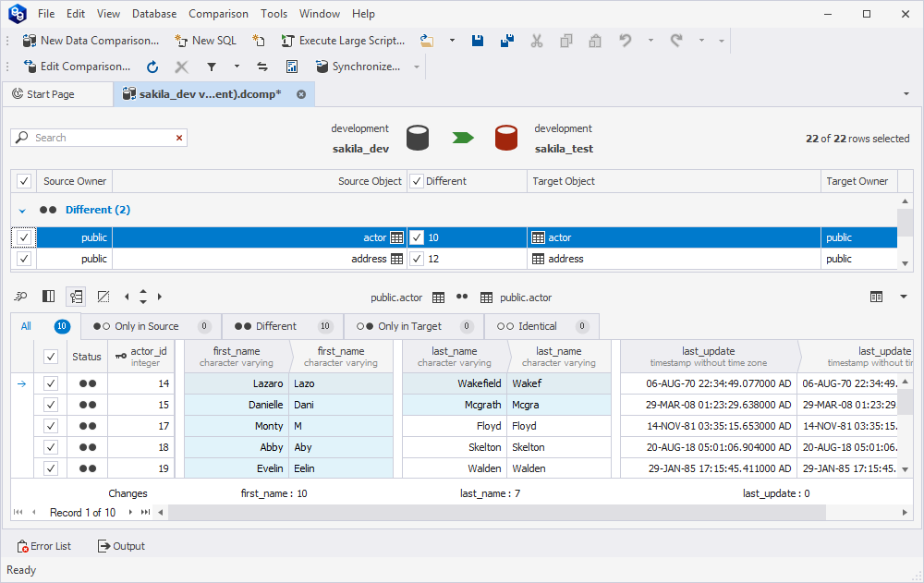Click the Save All icon
The height and width of the screenshot is (583, 924).
click(506, 41)
